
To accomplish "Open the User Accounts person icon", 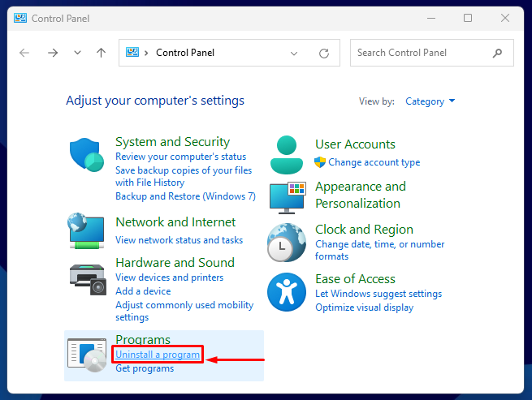I will (287, 155).
